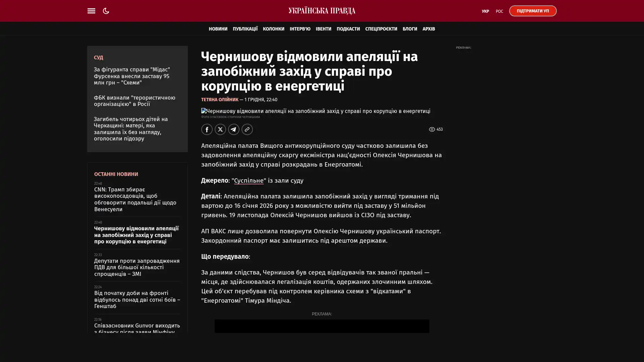Switch language to УКР
The height and width of the screenshot is (362, 644).
click(x=485, y=11)
